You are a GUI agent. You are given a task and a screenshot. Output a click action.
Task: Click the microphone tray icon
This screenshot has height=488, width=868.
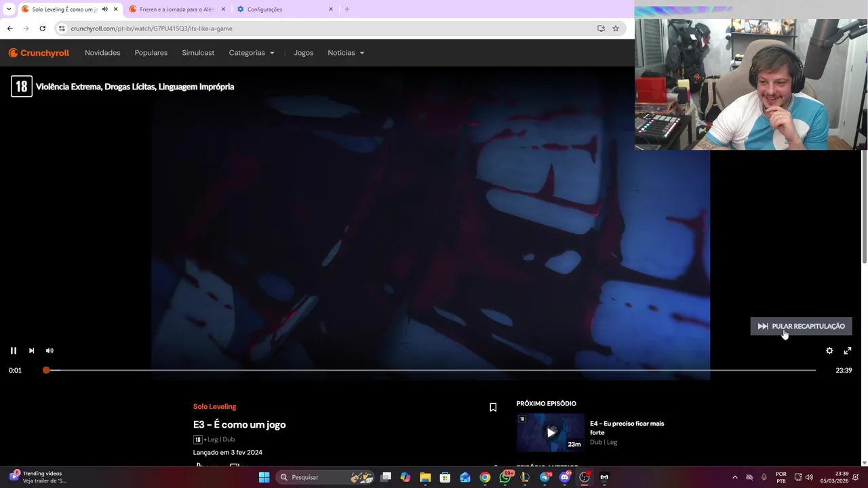[764, 477]
